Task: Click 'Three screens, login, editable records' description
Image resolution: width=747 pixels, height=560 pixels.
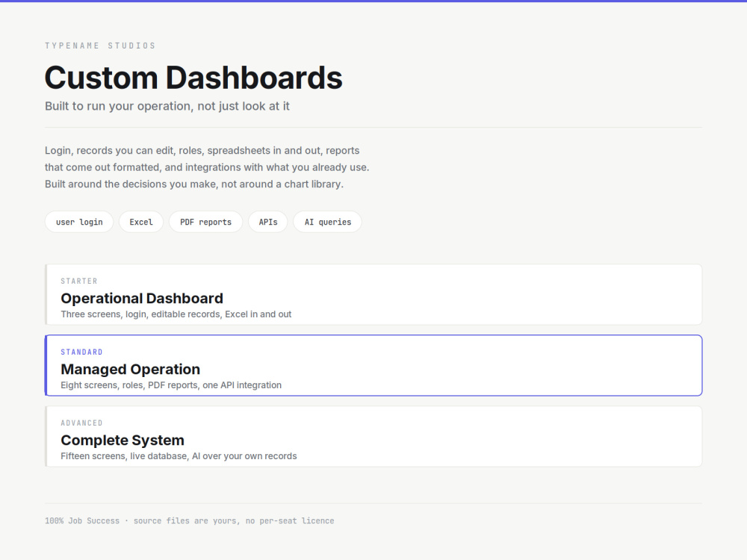Action: pos(176,314)
